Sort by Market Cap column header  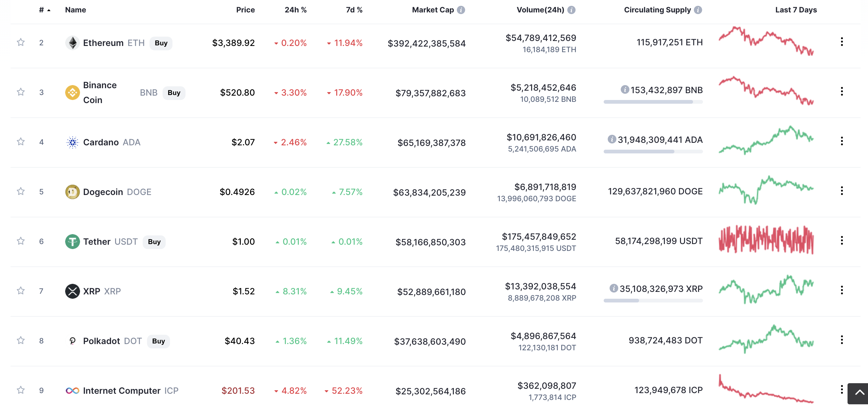[433, 10]
